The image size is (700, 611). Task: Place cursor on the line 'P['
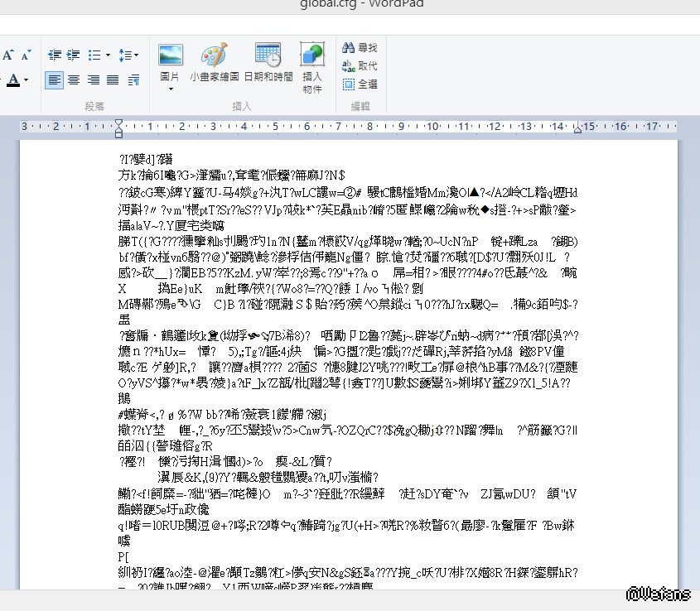(123, 556)
